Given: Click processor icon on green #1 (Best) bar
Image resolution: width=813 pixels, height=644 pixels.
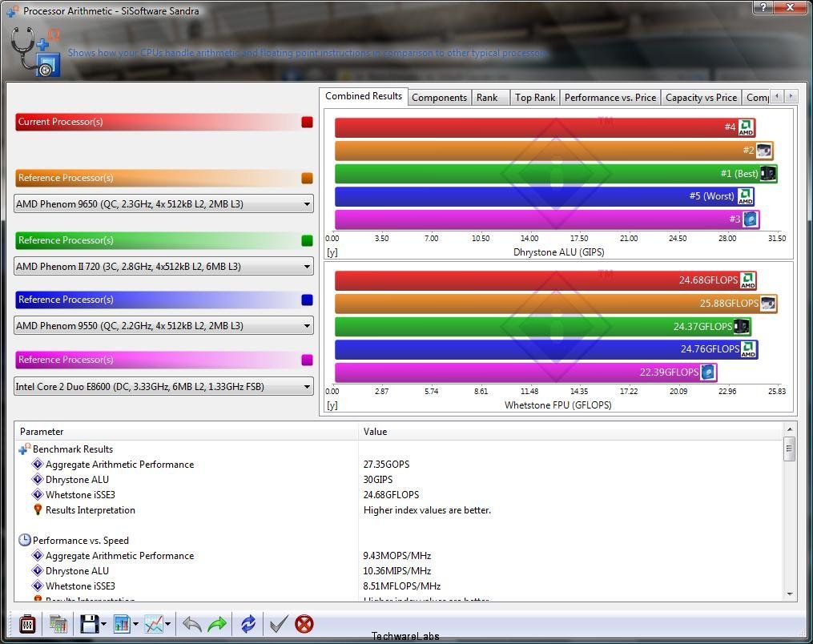Looking at the screenshot, I should (x=768, y=173).
